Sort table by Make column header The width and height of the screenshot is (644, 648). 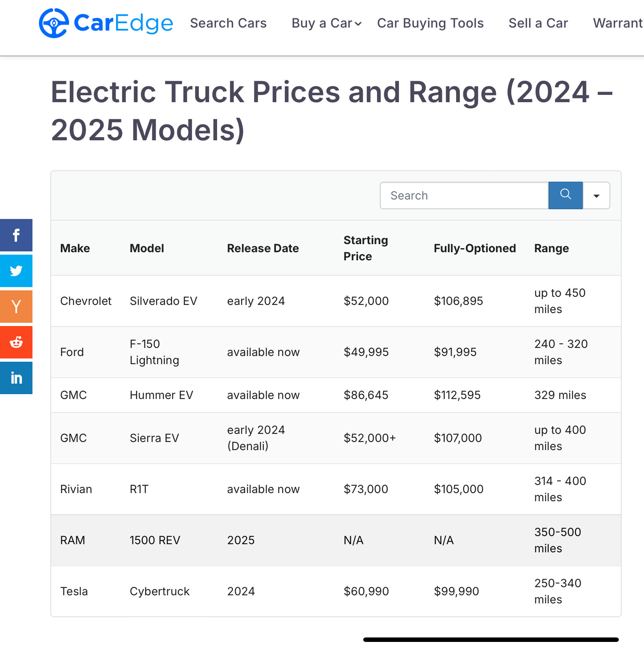(x=75, y=248)
